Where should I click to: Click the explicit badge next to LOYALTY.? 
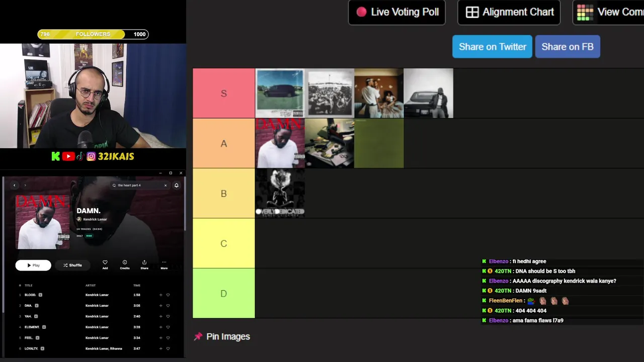pyautogui.click(x=42, y=348)
